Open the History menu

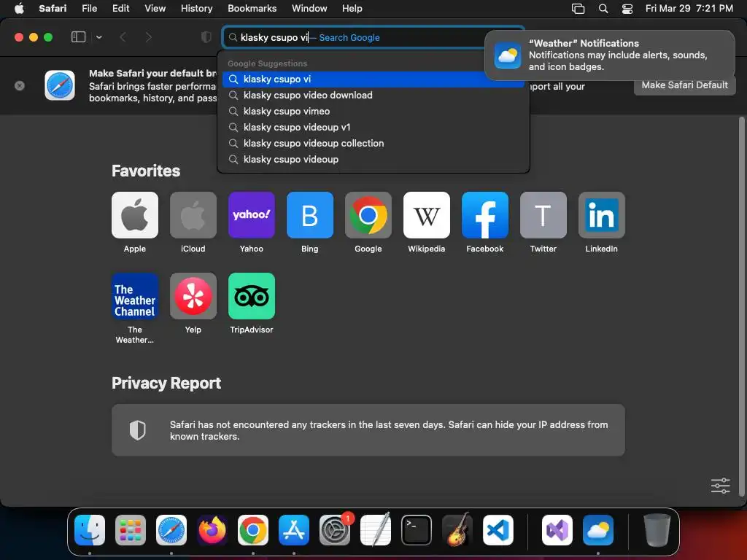(196, 9)
